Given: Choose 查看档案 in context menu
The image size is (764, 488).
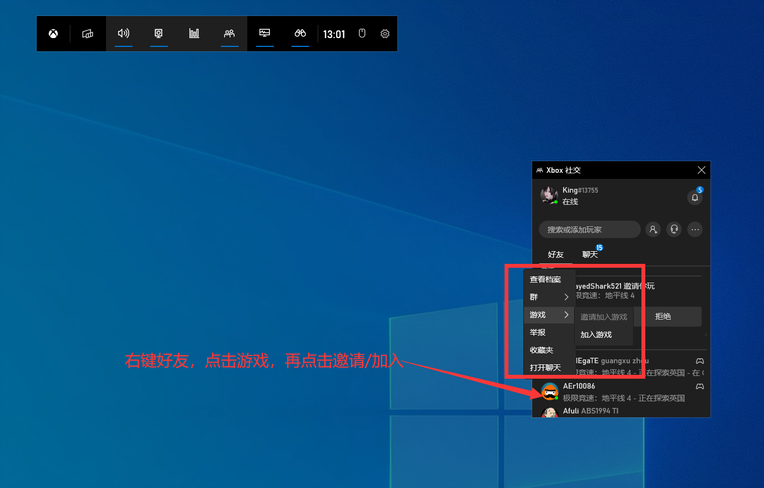Looking at the screenshot, I should coord(545,280).
